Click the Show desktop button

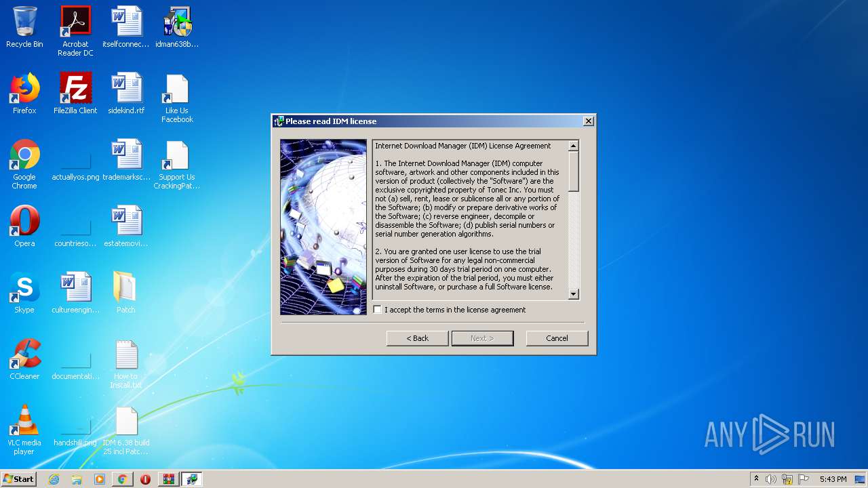point(861,479)
